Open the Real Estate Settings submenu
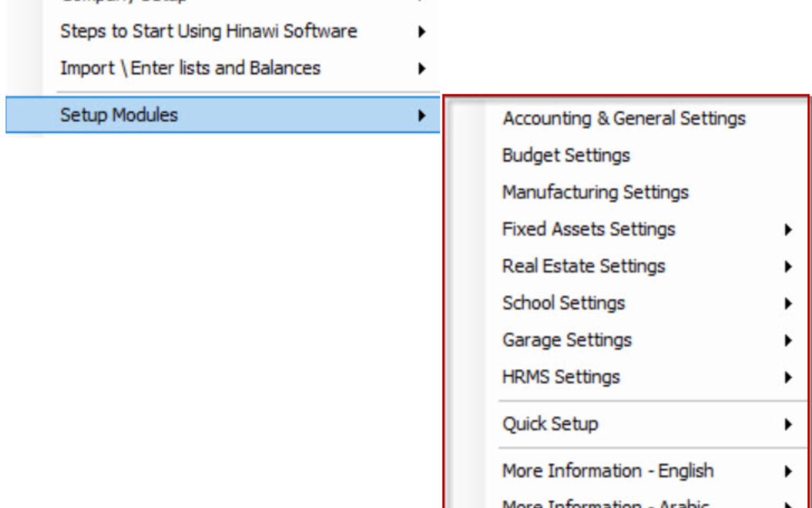This screenshot has width=812, height=508. click(x=627, y=266)
